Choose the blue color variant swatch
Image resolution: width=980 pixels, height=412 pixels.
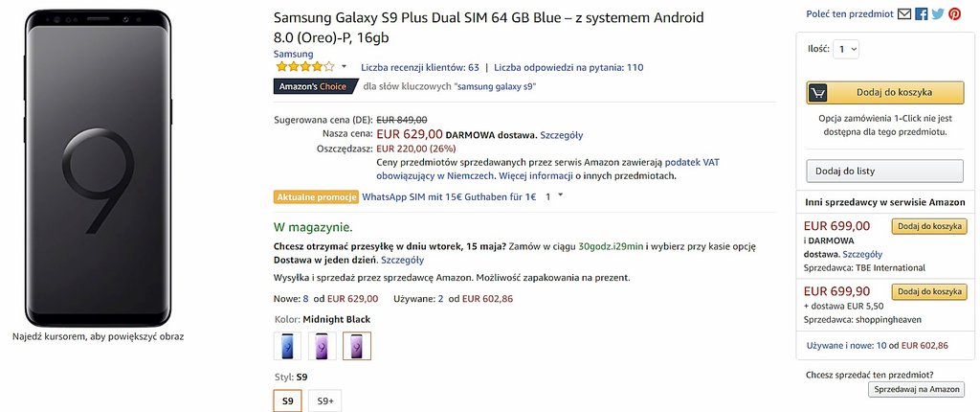pos(287,345)
